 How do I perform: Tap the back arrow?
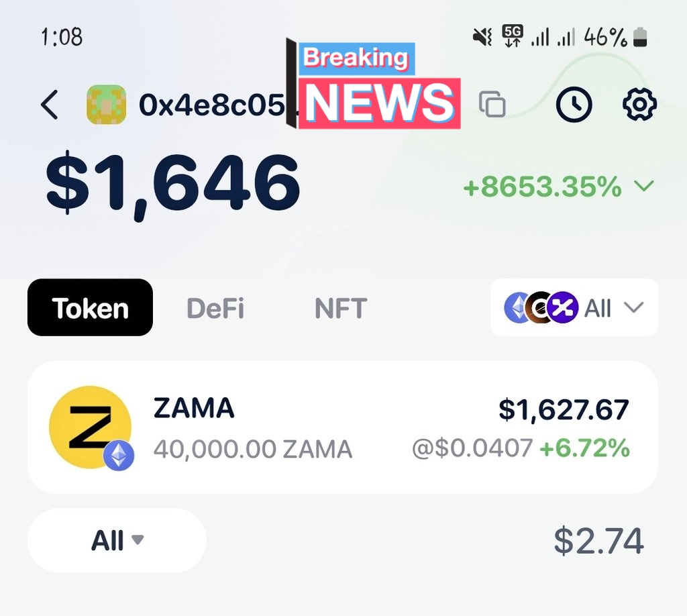[x=50, y=105]
